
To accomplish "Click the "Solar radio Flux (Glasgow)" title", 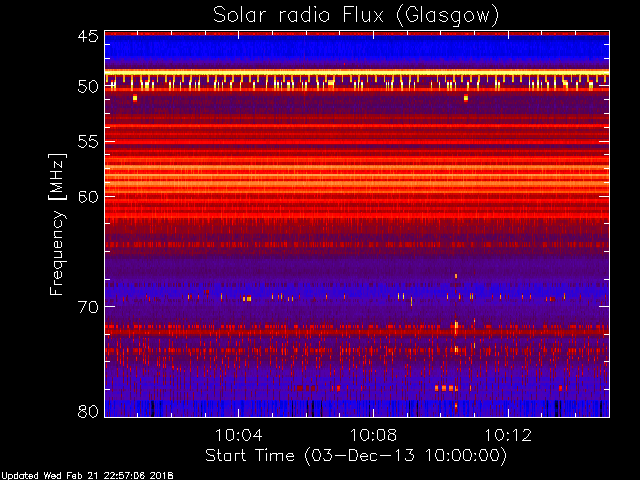I will coord(356,15).
